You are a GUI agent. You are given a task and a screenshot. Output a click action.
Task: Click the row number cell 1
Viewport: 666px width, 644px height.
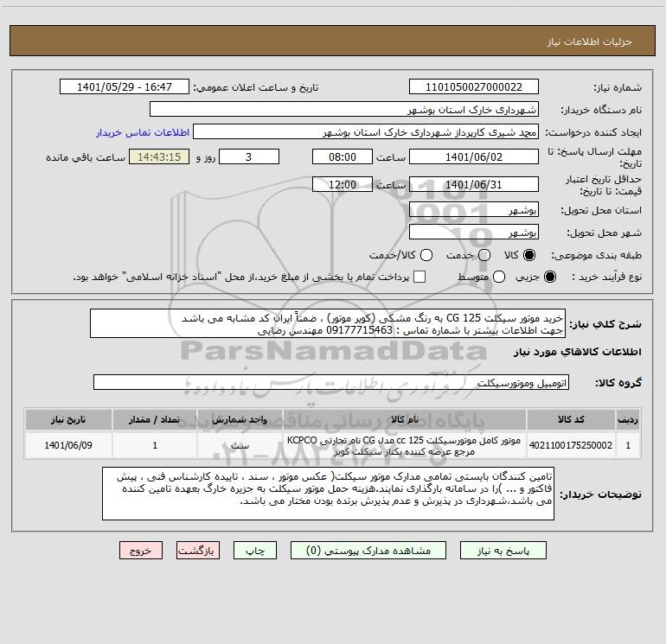[x=628, y=445]
